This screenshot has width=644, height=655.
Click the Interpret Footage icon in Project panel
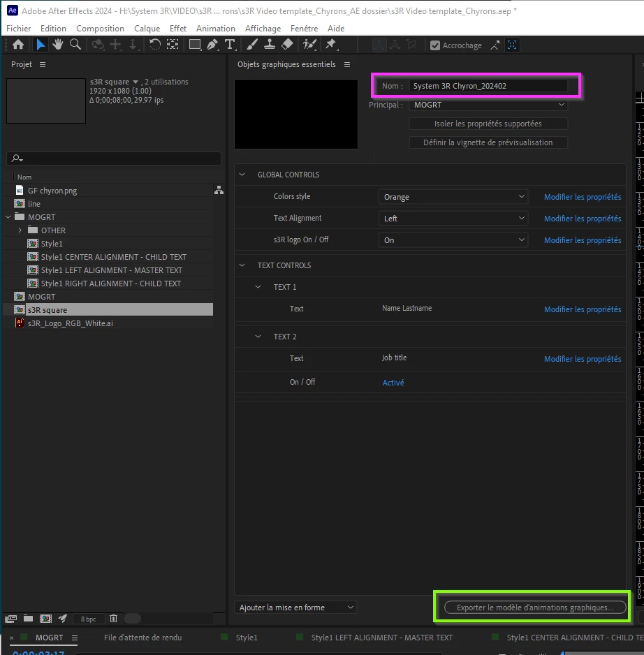point(10,619)
